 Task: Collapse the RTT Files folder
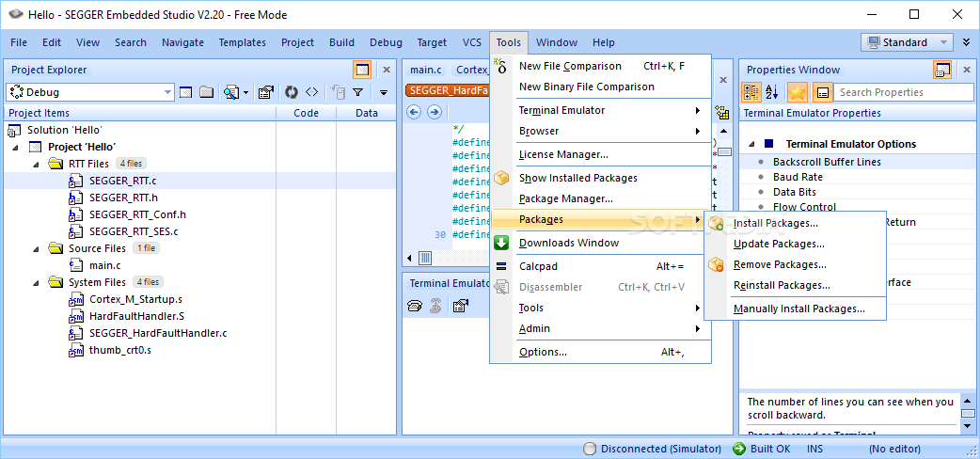[x=36, y=165]
